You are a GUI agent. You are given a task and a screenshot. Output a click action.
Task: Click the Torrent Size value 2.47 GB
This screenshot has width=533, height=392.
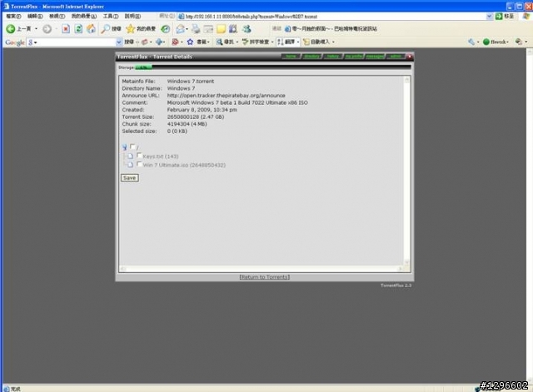tap(196, 117)
